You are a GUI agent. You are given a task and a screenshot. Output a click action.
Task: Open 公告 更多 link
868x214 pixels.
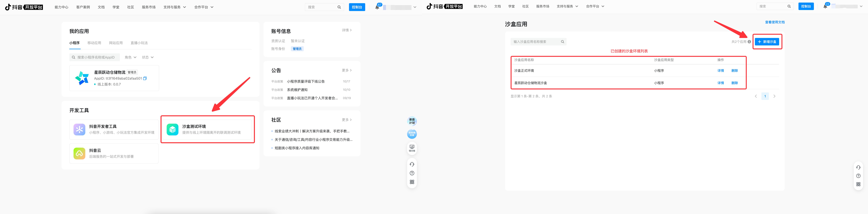coord(347,70)
